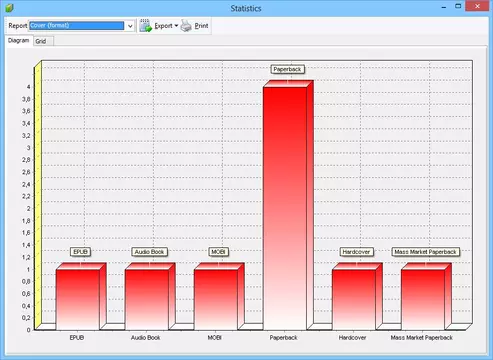Select the Cover (format) report field
The image size is (493, 360).
[x=76, y=26]
